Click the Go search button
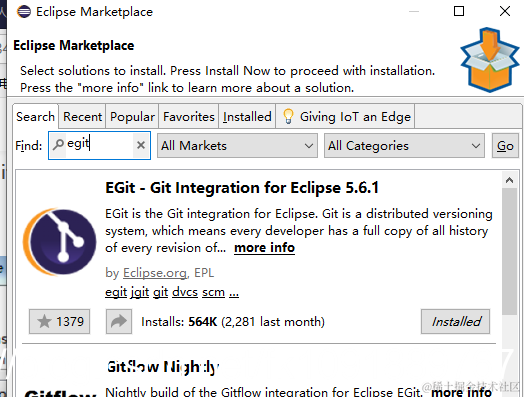The image size is (524, 397). click(505, 146)
